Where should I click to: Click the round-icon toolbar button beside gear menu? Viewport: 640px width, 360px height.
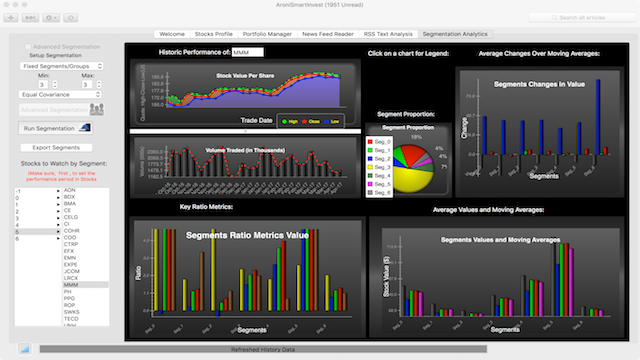(x=71, y=18)
